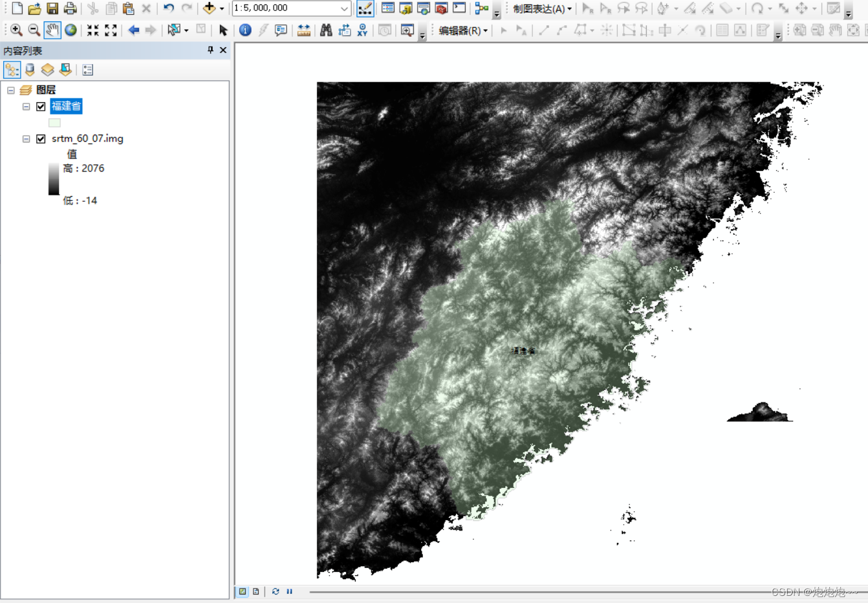Open the Python window

[459, 8]
